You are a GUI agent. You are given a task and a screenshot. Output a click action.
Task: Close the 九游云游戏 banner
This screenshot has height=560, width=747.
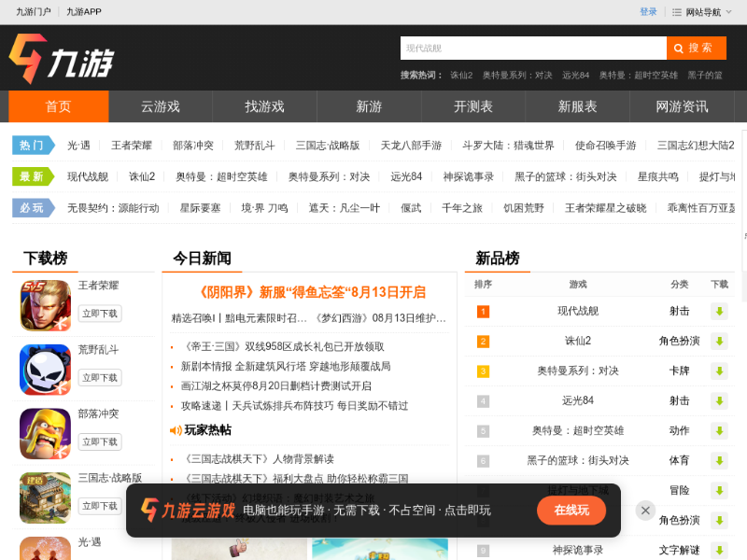pyautogui.click(x=645, y=511)
